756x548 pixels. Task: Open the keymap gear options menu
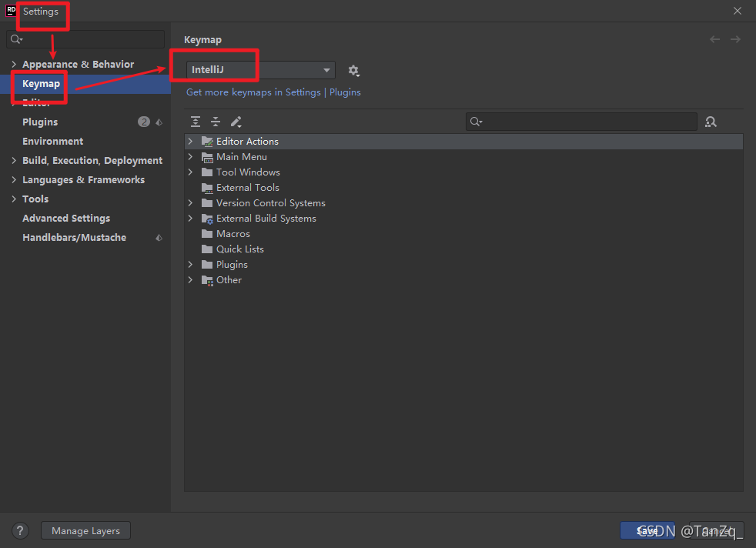tap(353, 70)
